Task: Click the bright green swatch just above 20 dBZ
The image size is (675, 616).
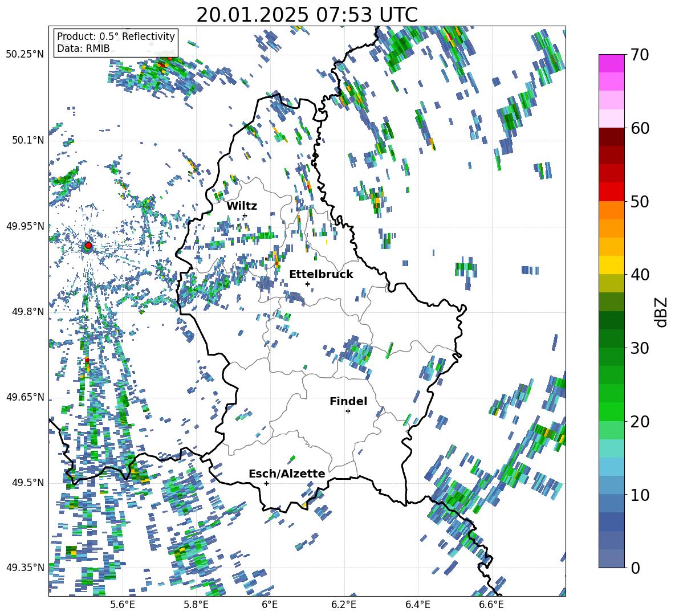Action: click(x=611, y=411)
